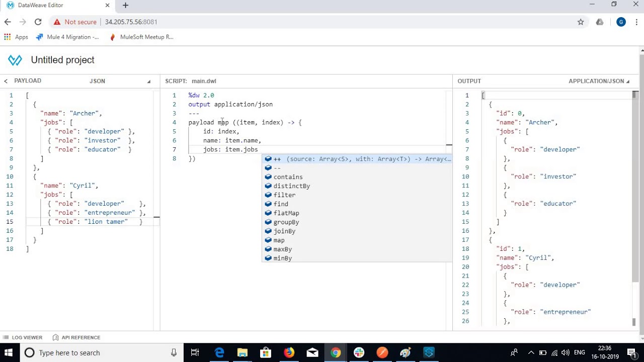Close the DataWeave Editor browser tab
Image resolution: width=644 pixels, height=362 pixels.
(107, 5)
